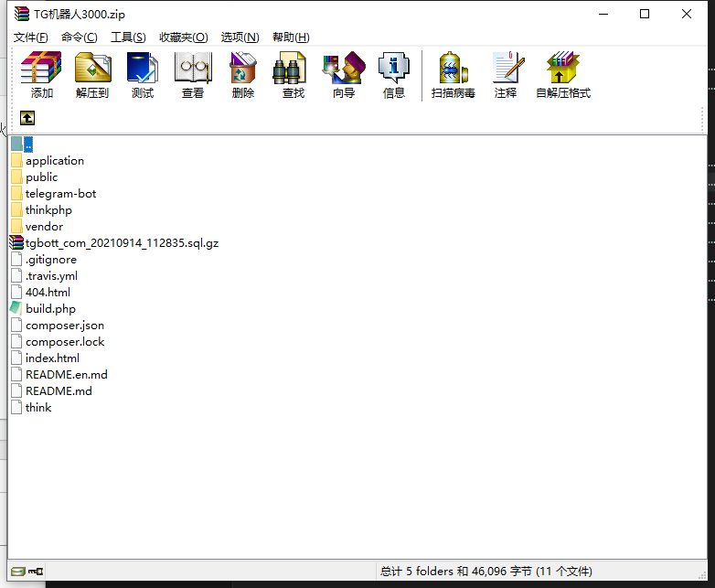Screen dimensions: 715x588
Task: Click the window title TG机器人3000.zip
Action: [x=80, y=14]
